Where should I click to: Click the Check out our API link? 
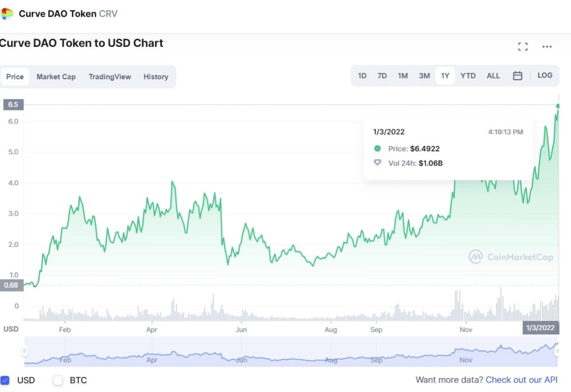tap(521, 380)
